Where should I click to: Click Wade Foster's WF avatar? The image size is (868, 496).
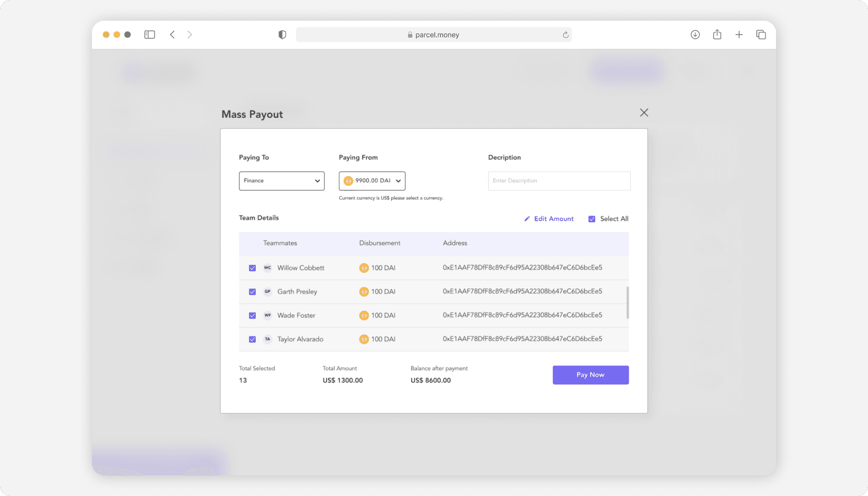[268, 315]
